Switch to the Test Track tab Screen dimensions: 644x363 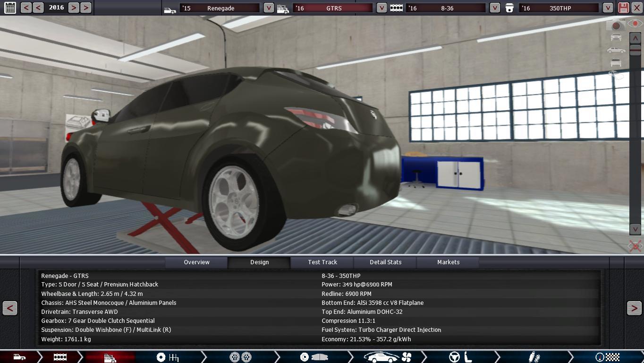322,262
